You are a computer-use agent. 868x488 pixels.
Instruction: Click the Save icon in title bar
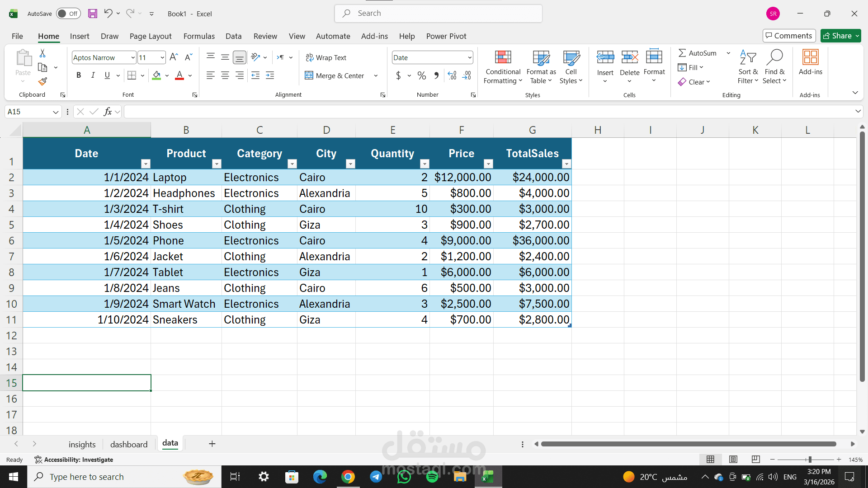coord(93,14)
